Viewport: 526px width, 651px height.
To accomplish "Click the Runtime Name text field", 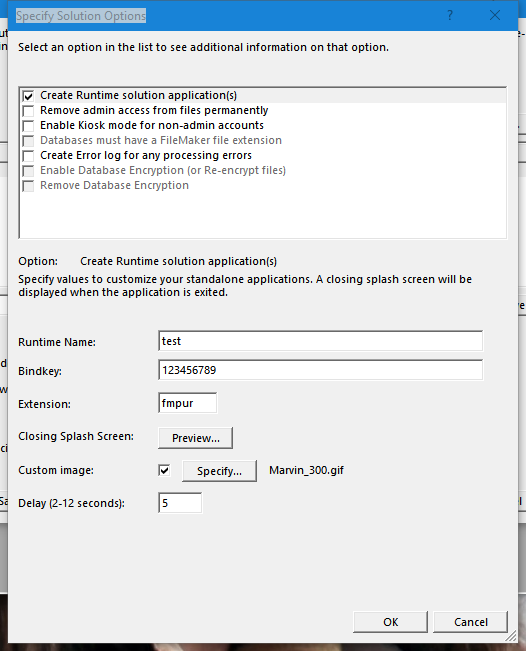I will (320, 341).
